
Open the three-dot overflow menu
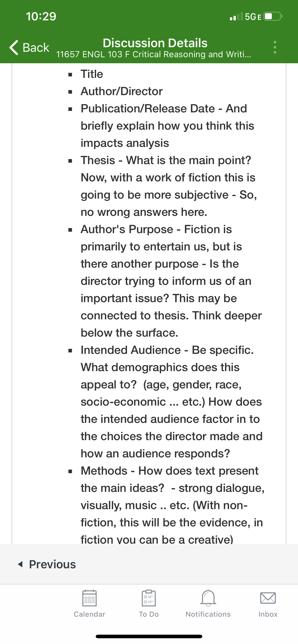tap(275, 47)
